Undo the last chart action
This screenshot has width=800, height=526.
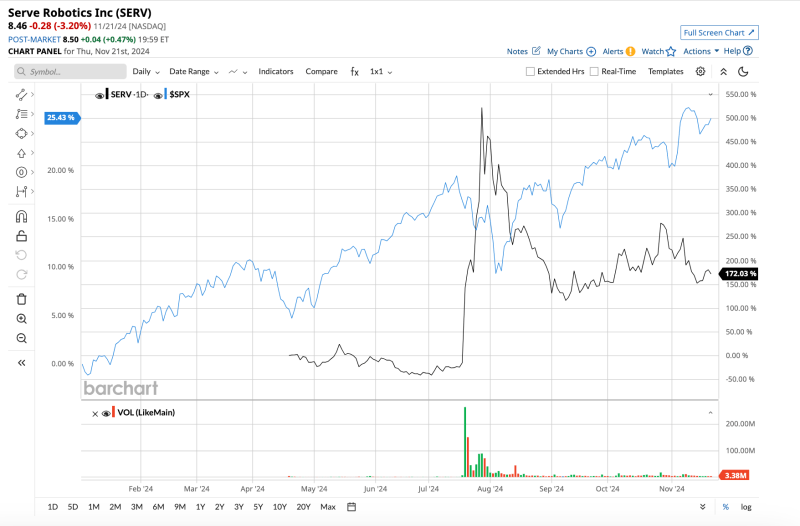(21, 255)
